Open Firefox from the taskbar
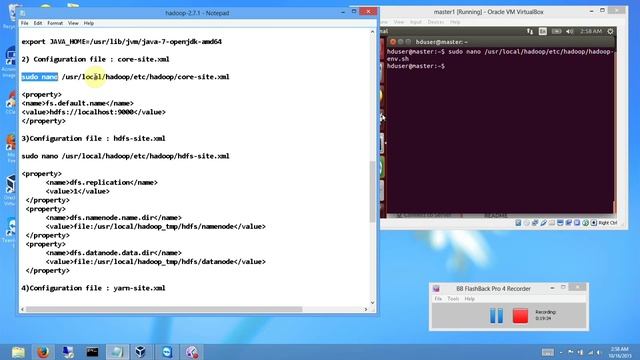The image size is (640, 360). click(x=43, y=352)
